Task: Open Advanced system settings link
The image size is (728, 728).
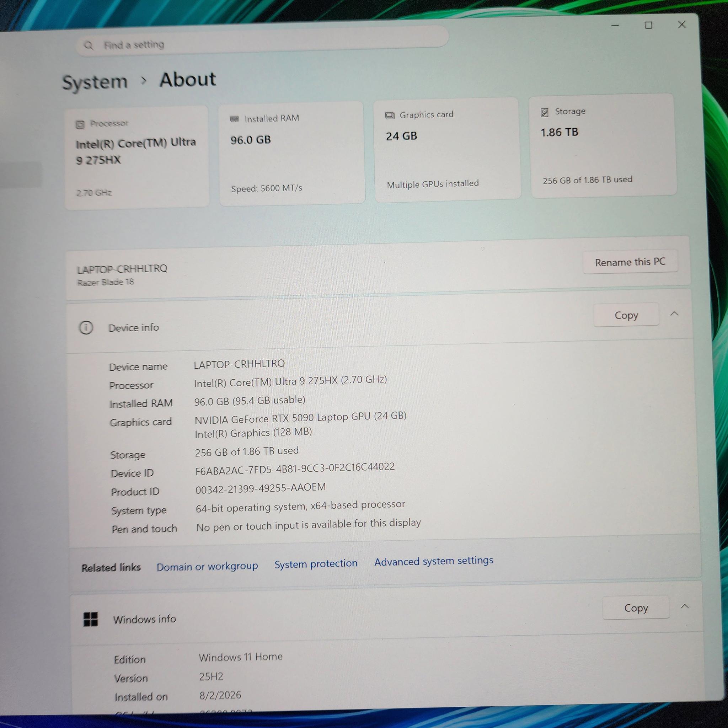Action: pos(434,561)
